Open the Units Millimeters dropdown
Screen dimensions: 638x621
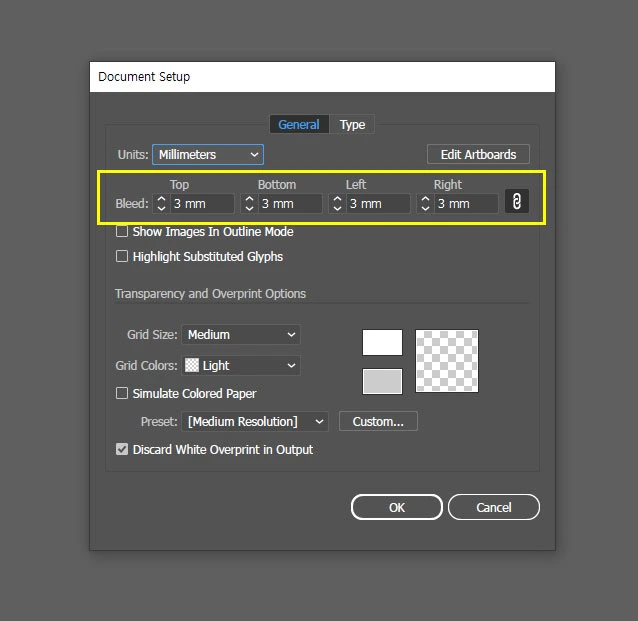pyautogui.click(x=208, y=155)
